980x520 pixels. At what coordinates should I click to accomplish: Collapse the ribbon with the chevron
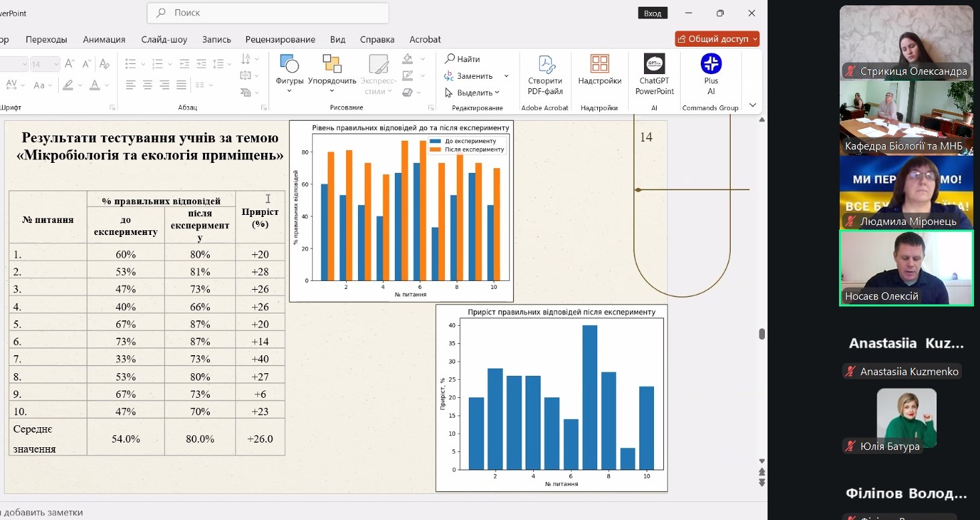point(753,105)
